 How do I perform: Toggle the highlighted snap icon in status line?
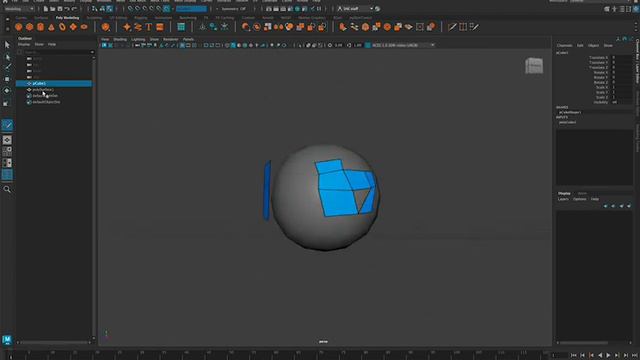[167, 9]
